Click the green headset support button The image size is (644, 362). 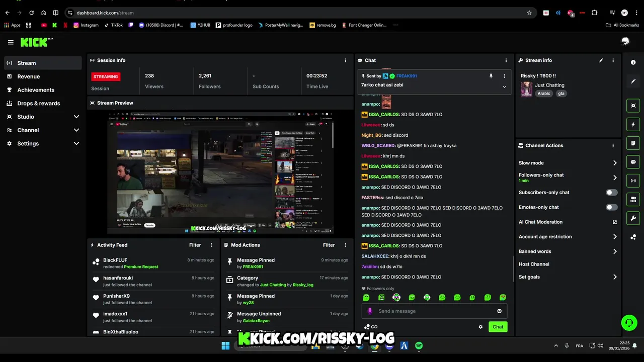(629, 322)
